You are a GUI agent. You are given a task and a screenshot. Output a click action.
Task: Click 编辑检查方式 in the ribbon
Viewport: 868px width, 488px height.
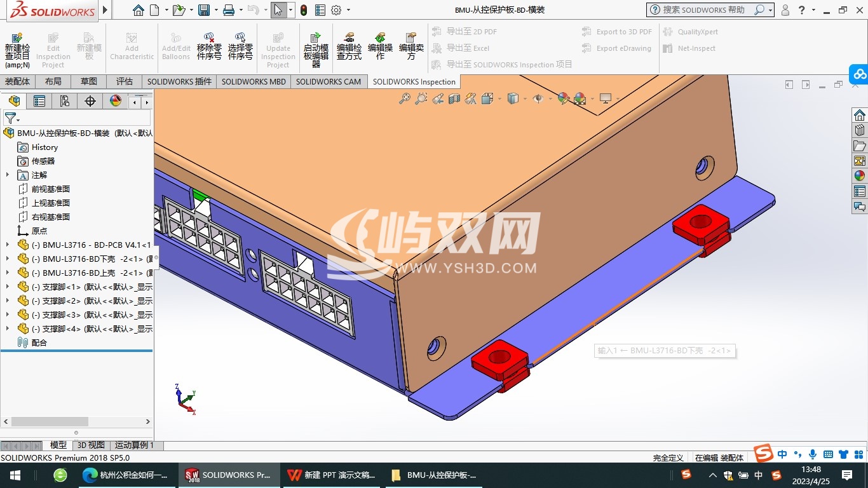pyautogui.click(x=349, y=46)
